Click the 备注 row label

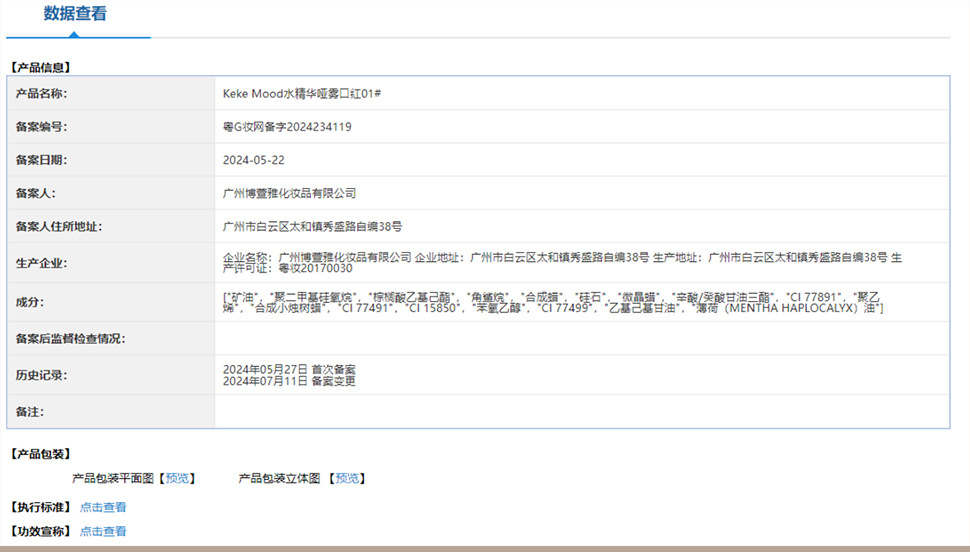[30, 412]
